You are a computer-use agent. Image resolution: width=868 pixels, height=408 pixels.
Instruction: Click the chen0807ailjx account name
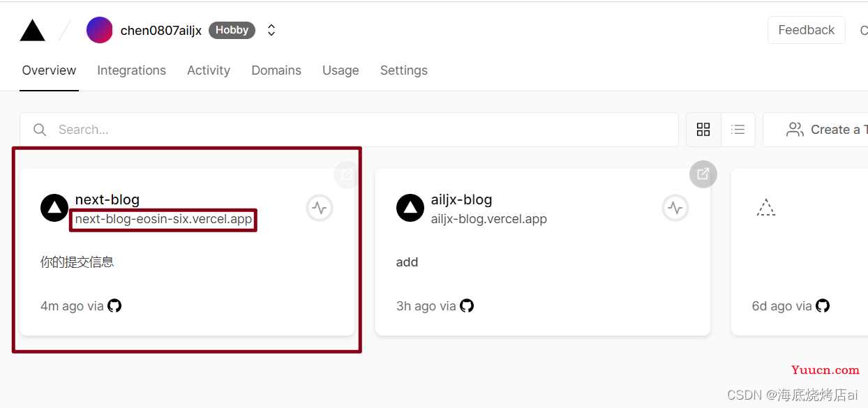point(161,30)
